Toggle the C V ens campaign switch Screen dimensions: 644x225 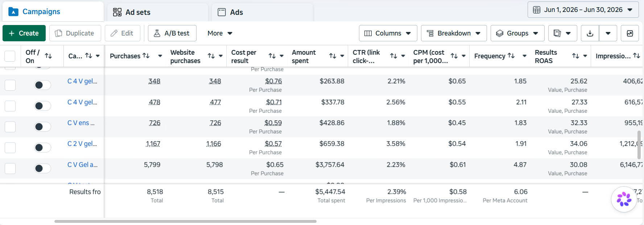[42, 127]
